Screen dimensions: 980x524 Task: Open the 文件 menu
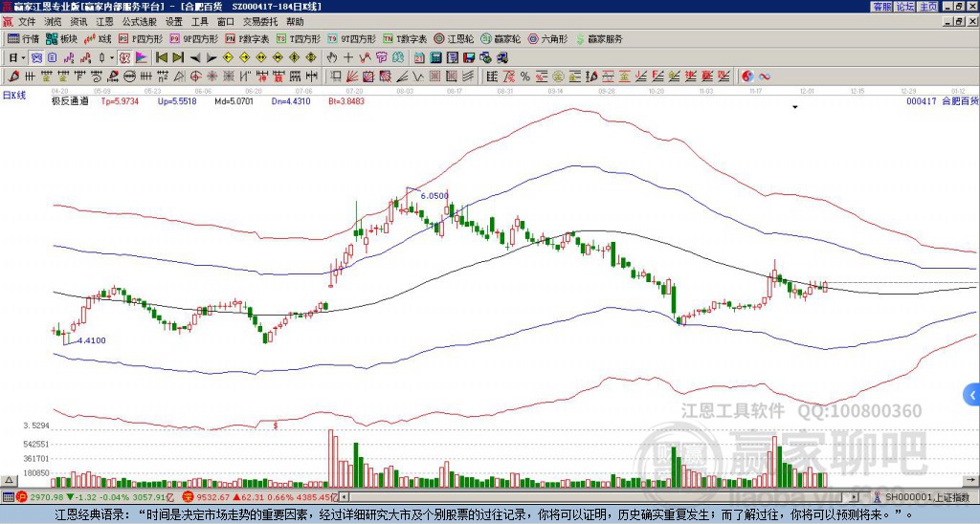(x=27, y=22)
